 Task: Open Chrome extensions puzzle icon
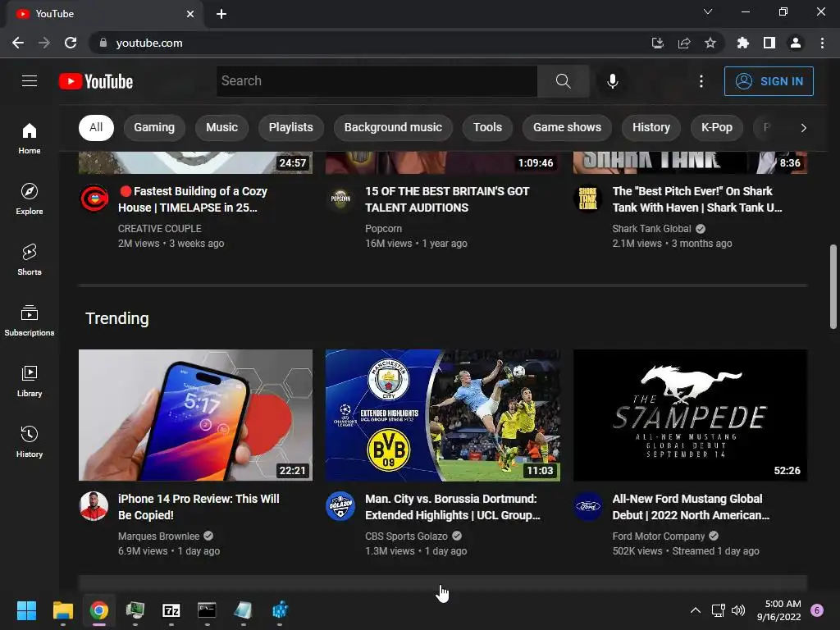tap(743, 43)
